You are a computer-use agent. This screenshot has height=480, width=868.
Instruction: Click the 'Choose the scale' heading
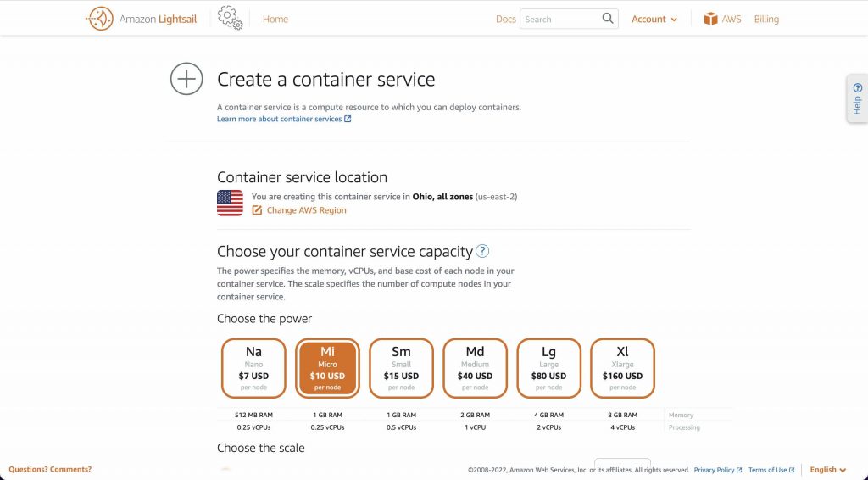[x=261, y=448]
